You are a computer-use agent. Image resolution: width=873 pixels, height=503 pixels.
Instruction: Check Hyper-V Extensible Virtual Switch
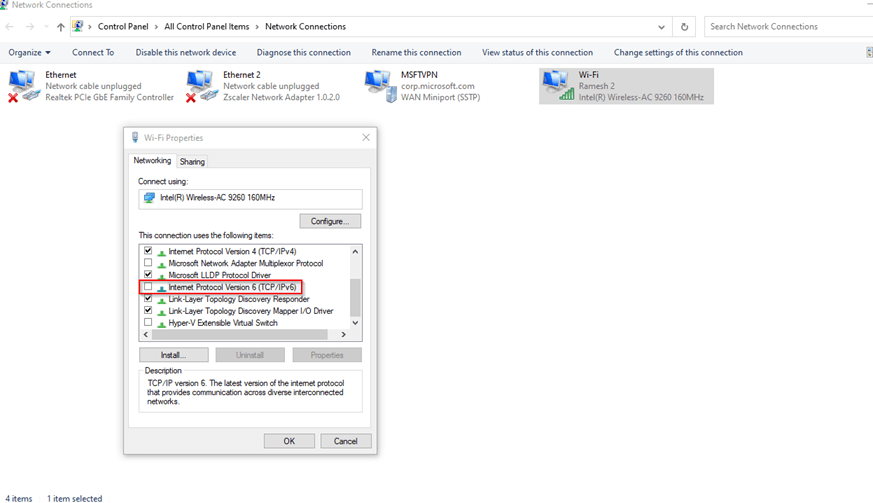148,323
